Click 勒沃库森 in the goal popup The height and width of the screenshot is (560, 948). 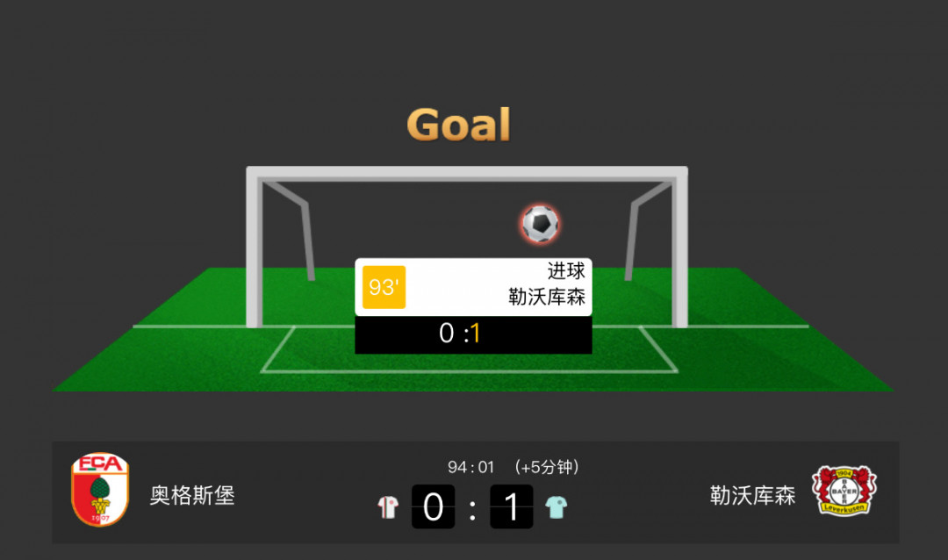(x=547, y=297)
